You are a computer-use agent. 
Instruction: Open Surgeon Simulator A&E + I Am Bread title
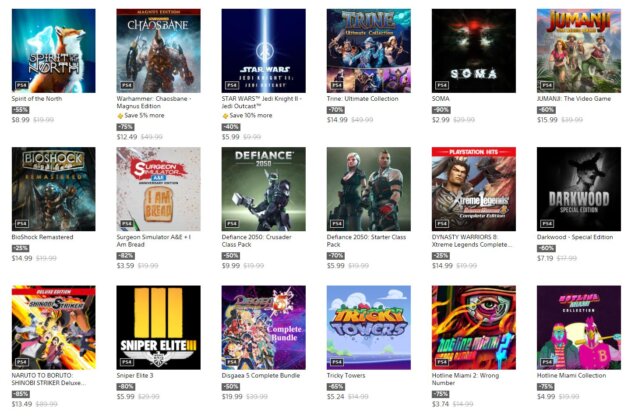pyautogui.click(x=154, y=241)
